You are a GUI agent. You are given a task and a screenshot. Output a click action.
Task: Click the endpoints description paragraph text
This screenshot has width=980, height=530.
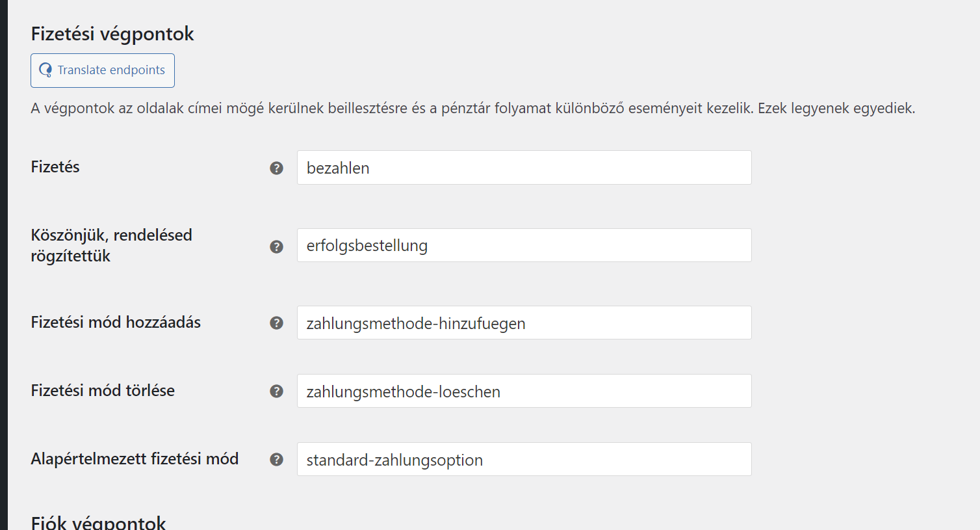click(x=473, y=108)
